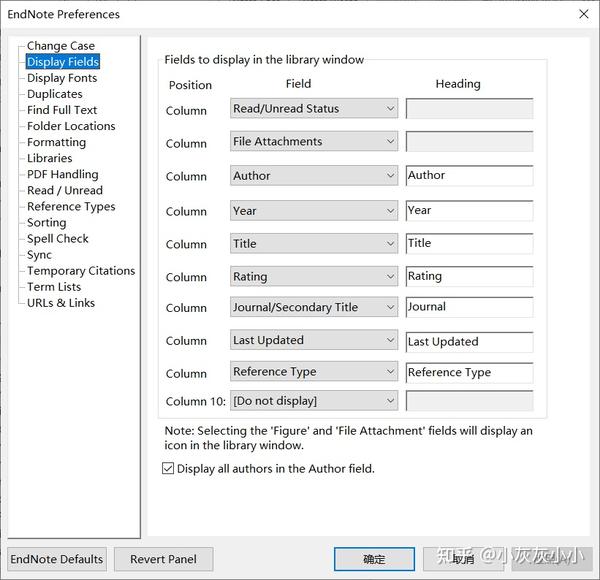Image resolution: width=600 pixels, height=580 pixels.
Task: Open Find Full Text preferences
Action: pos(62,110)
